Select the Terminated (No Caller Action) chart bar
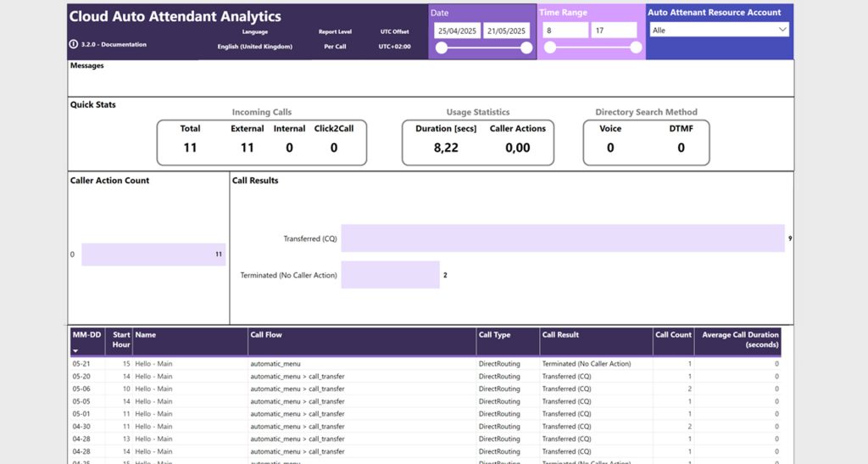Viewport: 868px width, 464px height. (390, 275)
